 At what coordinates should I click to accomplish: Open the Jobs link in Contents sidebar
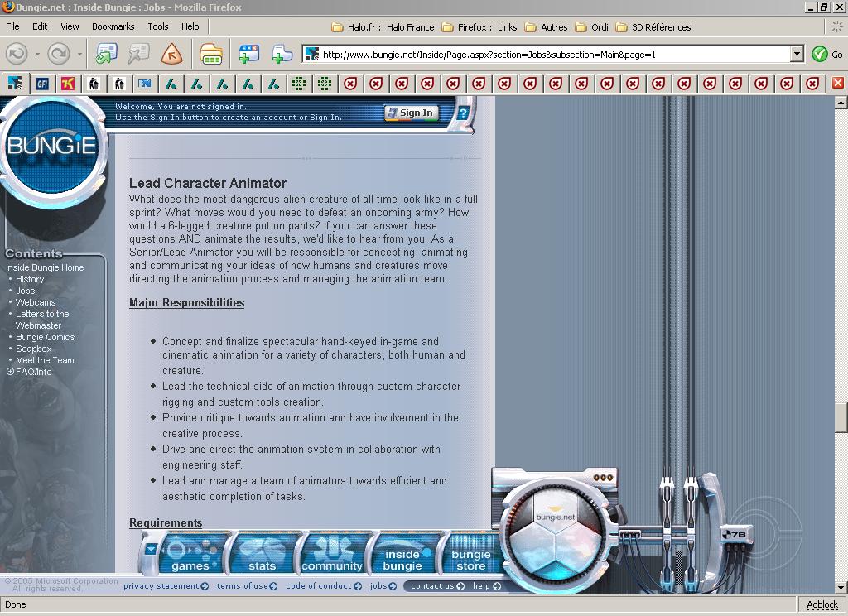pyautogui.click(x=26, y=291)
